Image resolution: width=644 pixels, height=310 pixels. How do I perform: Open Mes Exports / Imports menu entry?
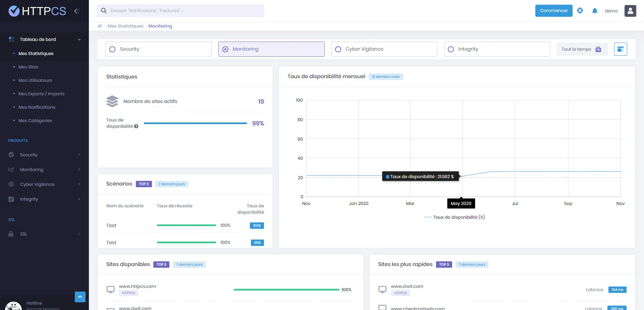click(x=42, y=94)
